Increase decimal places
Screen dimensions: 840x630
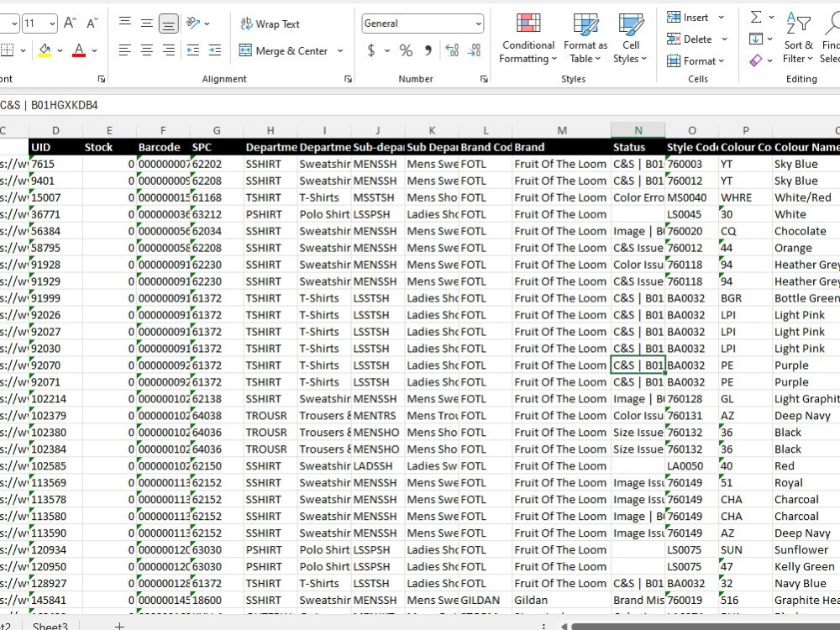[x=452, y=51]
